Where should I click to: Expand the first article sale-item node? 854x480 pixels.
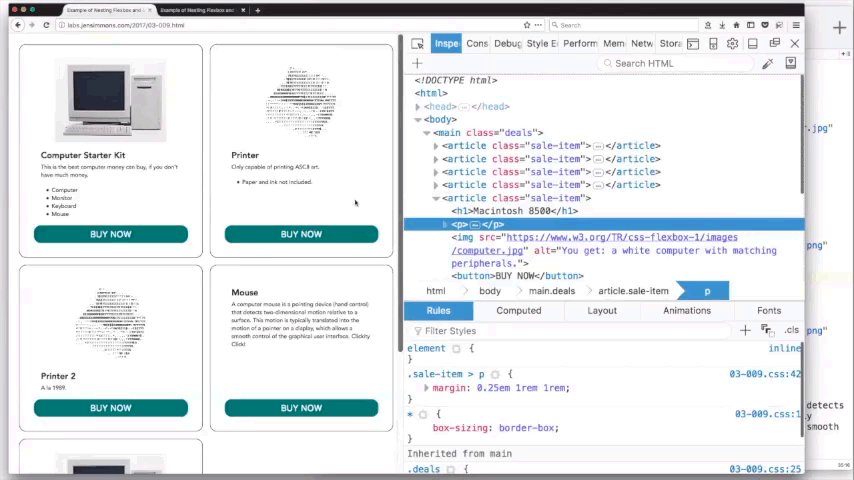pos(436,146)
